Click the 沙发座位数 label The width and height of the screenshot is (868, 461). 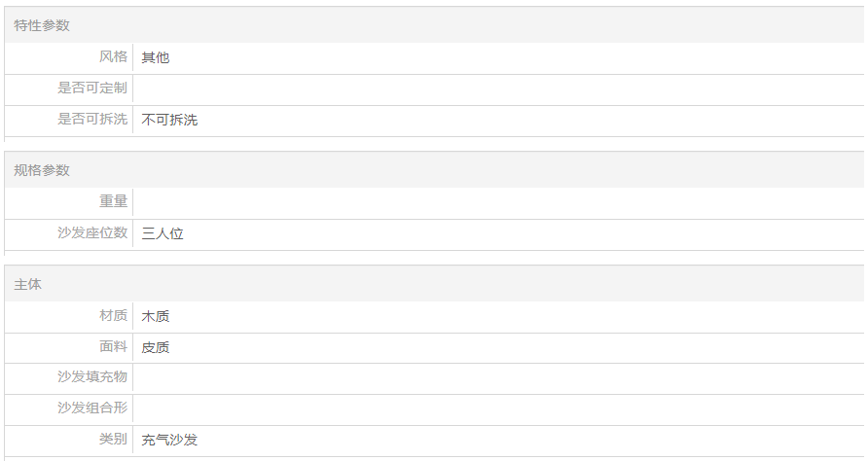click(92, 233)
